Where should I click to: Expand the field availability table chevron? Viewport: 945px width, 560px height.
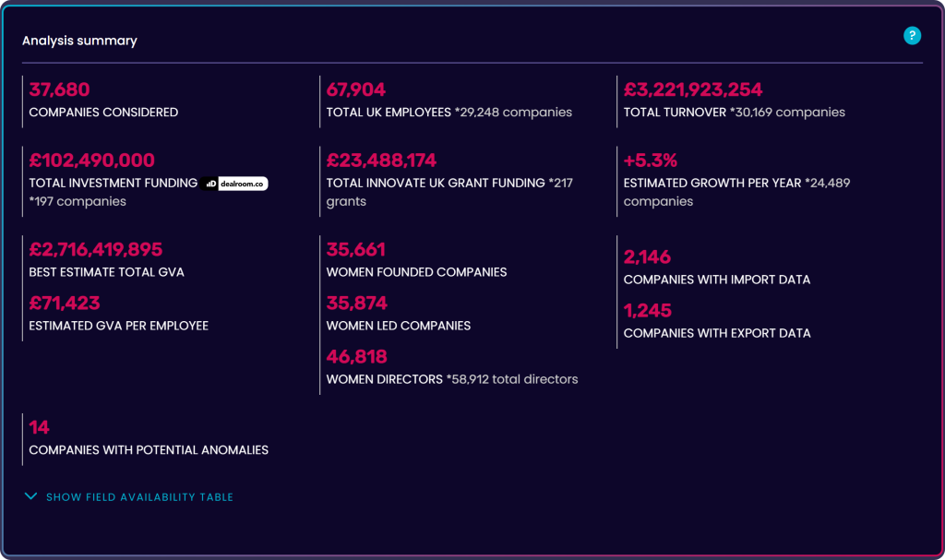[30, 497]
